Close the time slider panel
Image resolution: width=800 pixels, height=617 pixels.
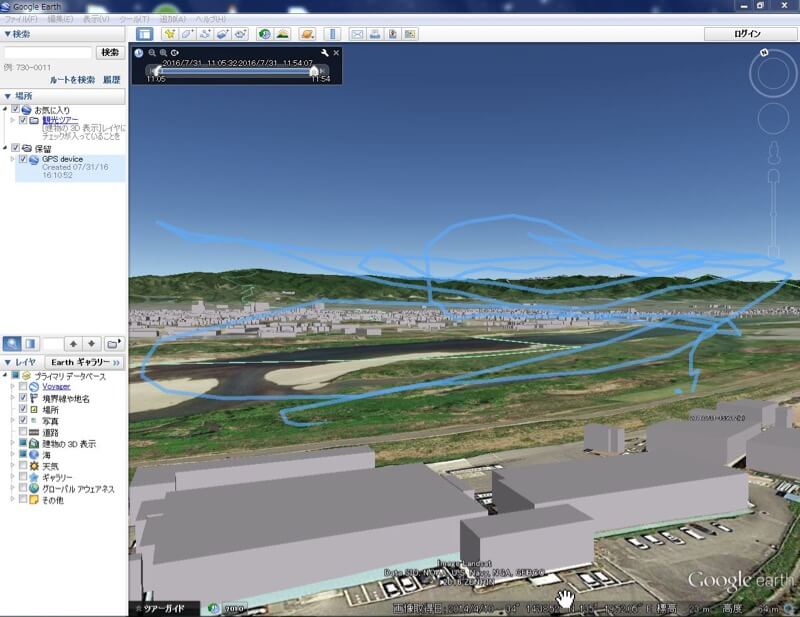336,53
